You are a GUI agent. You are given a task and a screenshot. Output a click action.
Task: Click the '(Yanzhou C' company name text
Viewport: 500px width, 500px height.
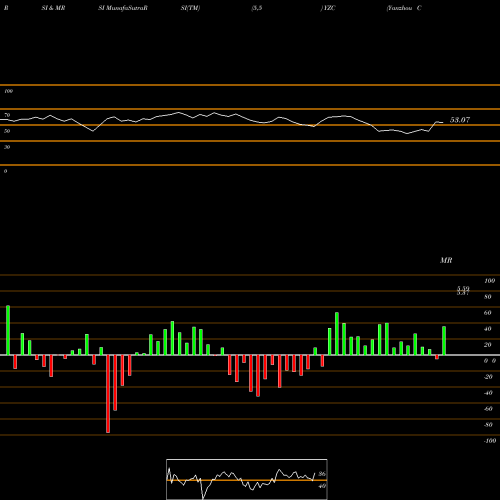(x=404, y=8)
